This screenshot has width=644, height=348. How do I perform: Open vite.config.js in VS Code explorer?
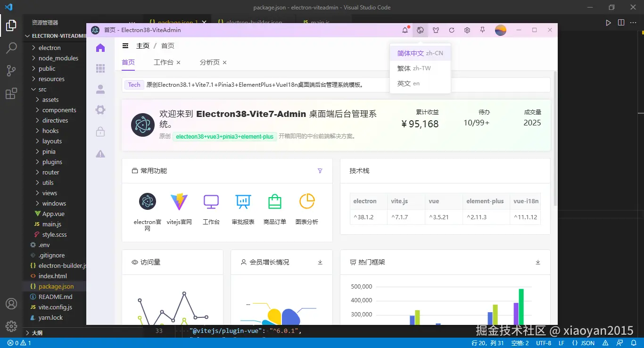tap(55, 307)
